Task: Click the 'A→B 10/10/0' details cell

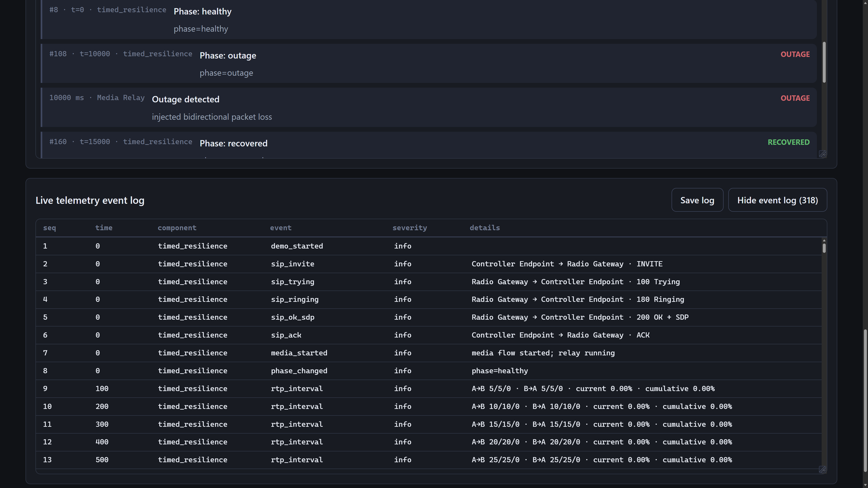Action: [x=602, y=406]
